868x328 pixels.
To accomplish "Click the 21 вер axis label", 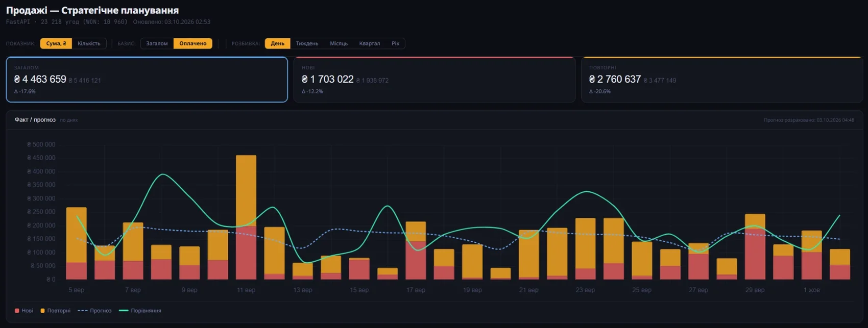I will pyautogui.click(x=529, y=290).
